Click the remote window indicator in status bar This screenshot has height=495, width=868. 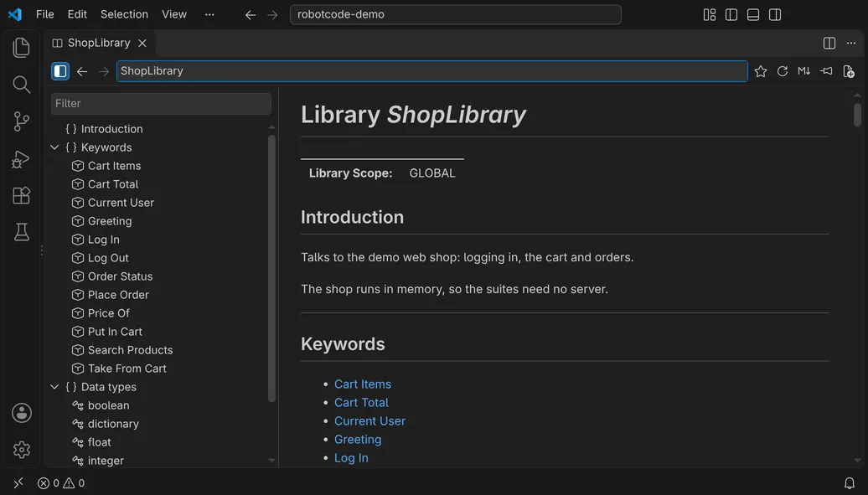18,482
